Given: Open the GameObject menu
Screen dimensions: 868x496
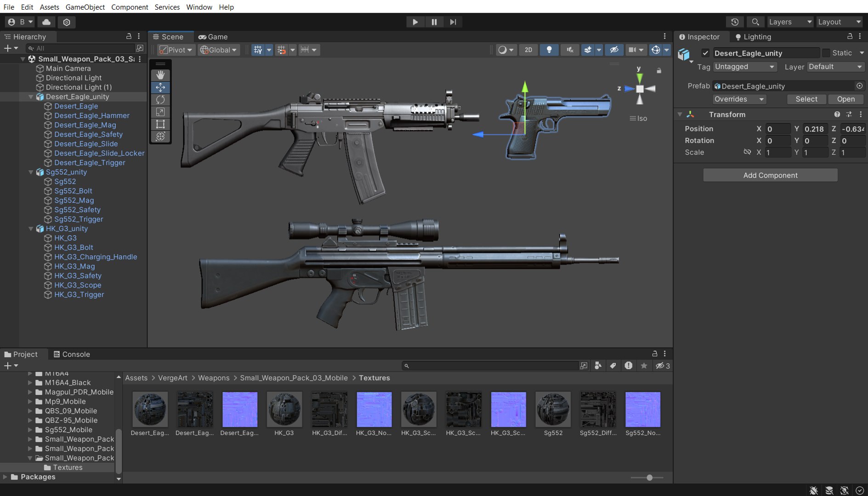Looking at the screenshot, I should point(85,7).
